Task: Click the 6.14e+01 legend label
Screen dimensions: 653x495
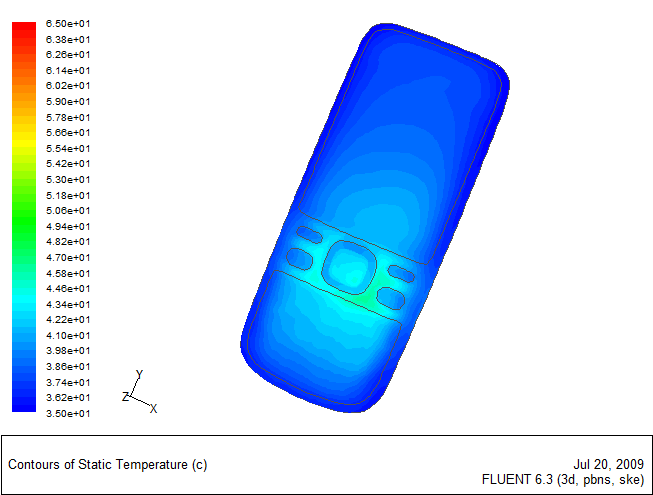Action: point(68,70)
